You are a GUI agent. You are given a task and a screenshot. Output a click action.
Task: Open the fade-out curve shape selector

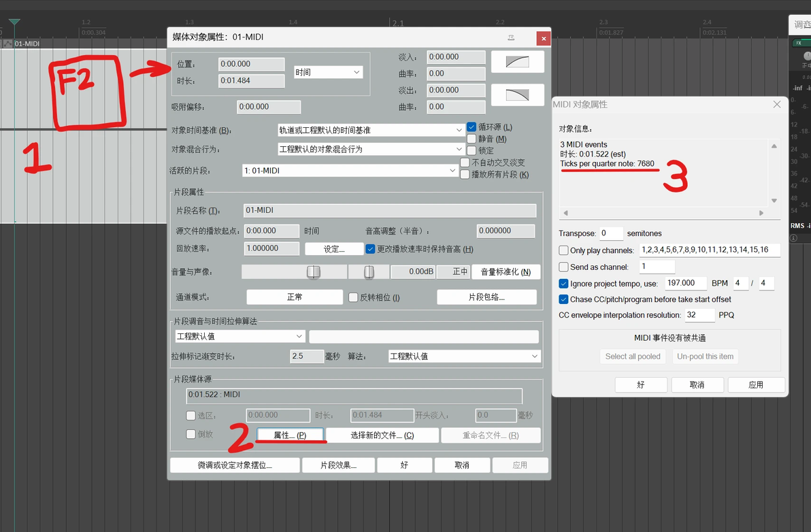[x=517, y=95]
